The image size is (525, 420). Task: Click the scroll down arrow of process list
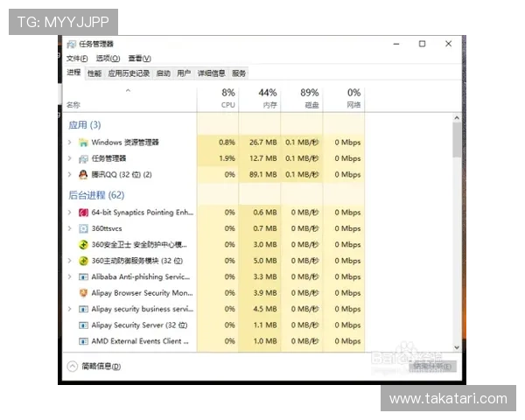tap(457, 347)
